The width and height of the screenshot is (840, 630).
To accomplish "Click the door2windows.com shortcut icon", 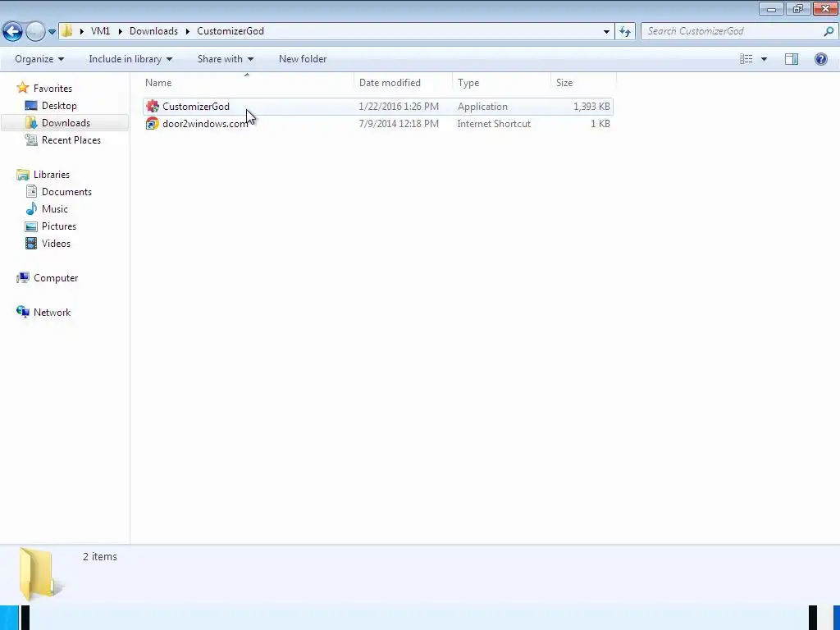I will pos(153,124).
